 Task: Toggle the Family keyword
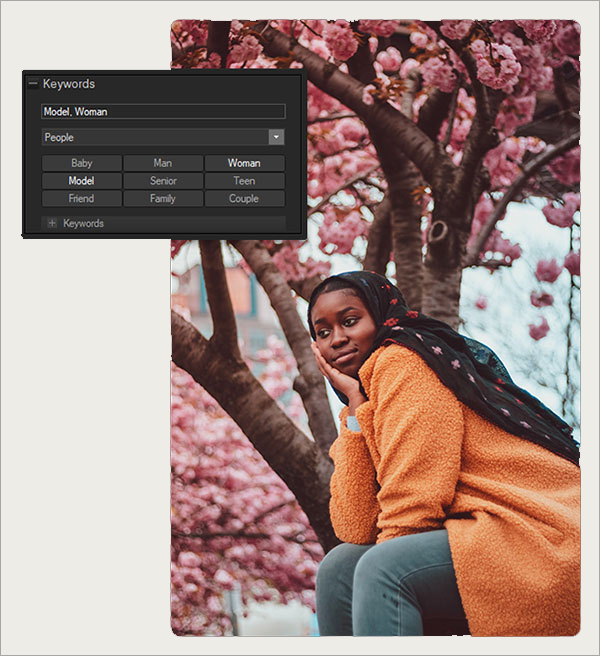point(163,198)
